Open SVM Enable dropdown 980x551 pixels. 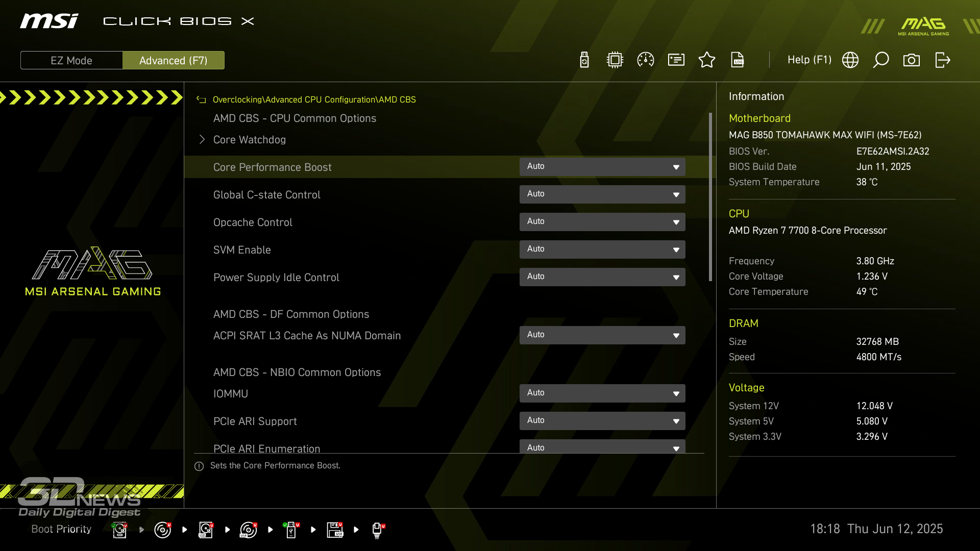pos(602,249)
